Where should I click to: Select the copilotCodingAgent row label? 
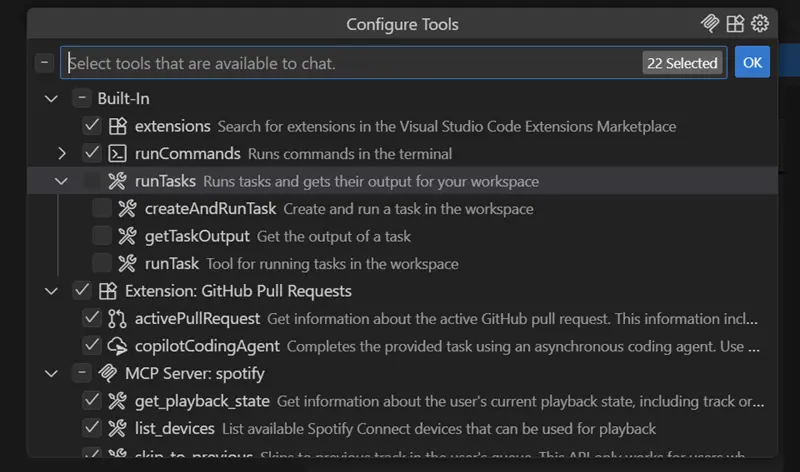[207, 346]
